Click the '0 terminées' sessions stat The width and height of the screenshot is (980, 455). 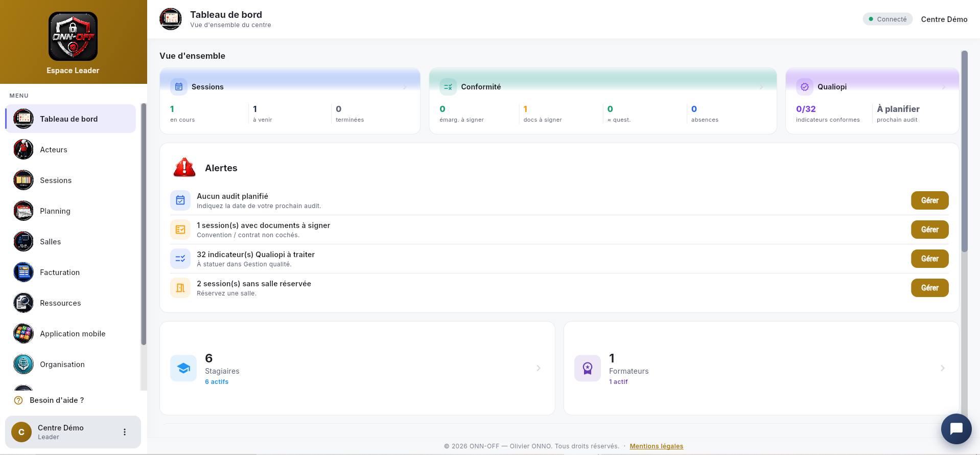click(x=350, y=113)
